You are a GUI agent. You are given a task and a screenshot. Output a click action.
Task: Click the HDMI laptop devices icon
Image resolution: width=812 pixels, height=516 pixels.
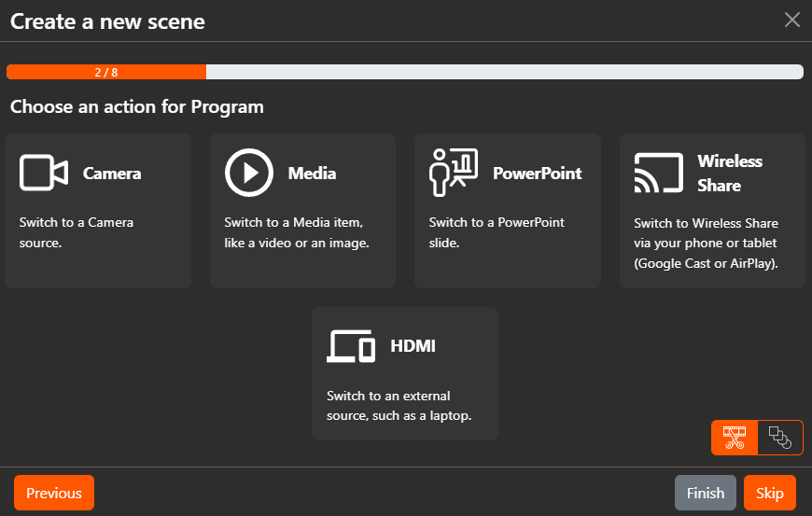351,346
